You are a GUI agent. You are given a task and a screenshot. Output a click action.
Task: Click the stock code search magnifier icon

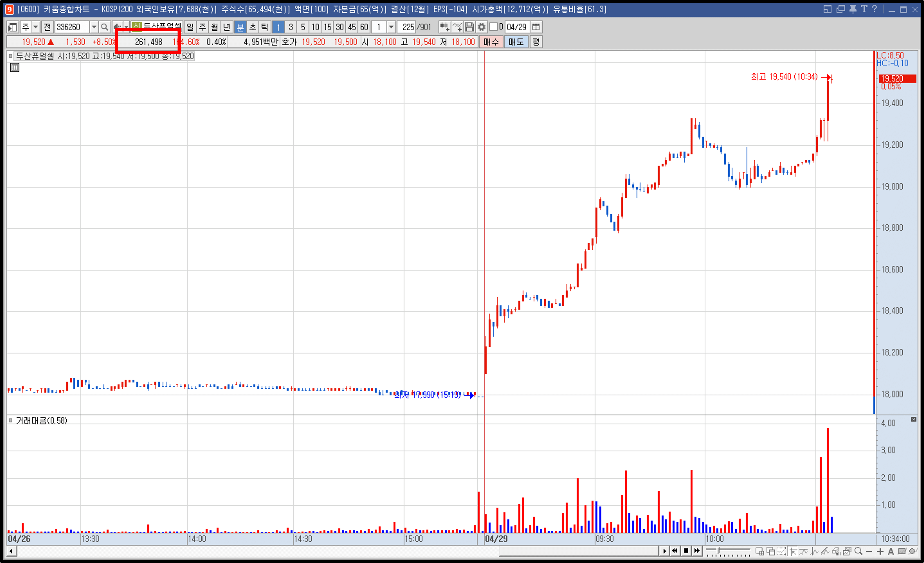coord(105,27)
